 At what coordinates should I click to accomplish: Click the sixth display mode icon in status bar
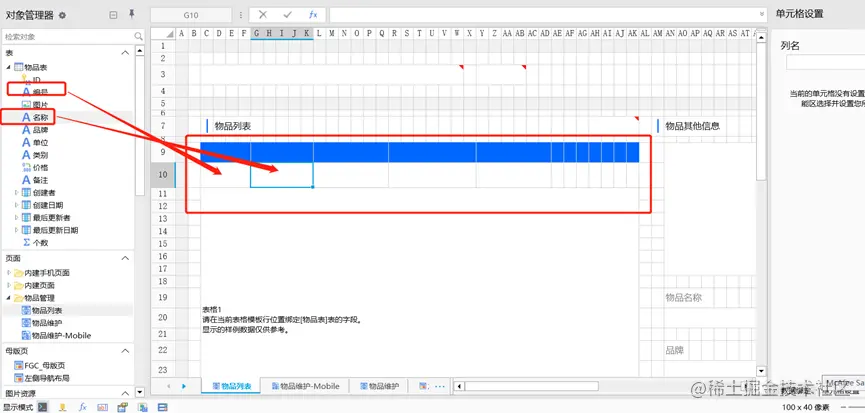pyautogui.click(x=142, y=407)
